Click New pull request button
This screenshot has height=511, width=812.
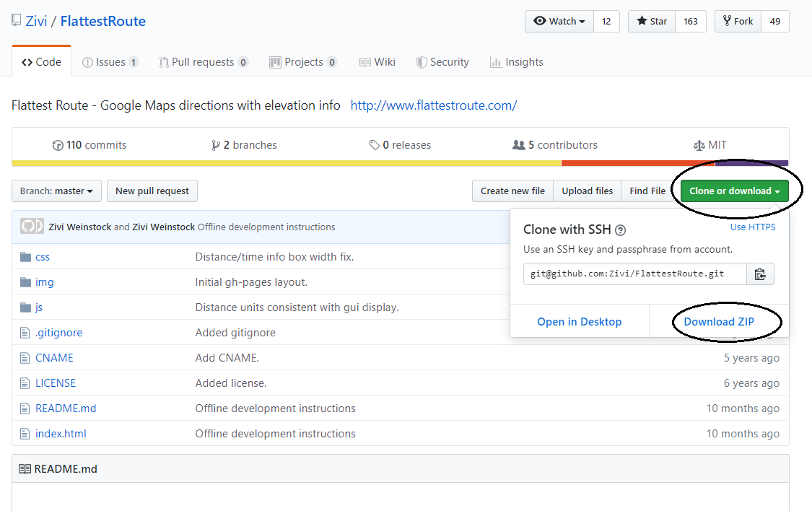click(x=152, y=191)
